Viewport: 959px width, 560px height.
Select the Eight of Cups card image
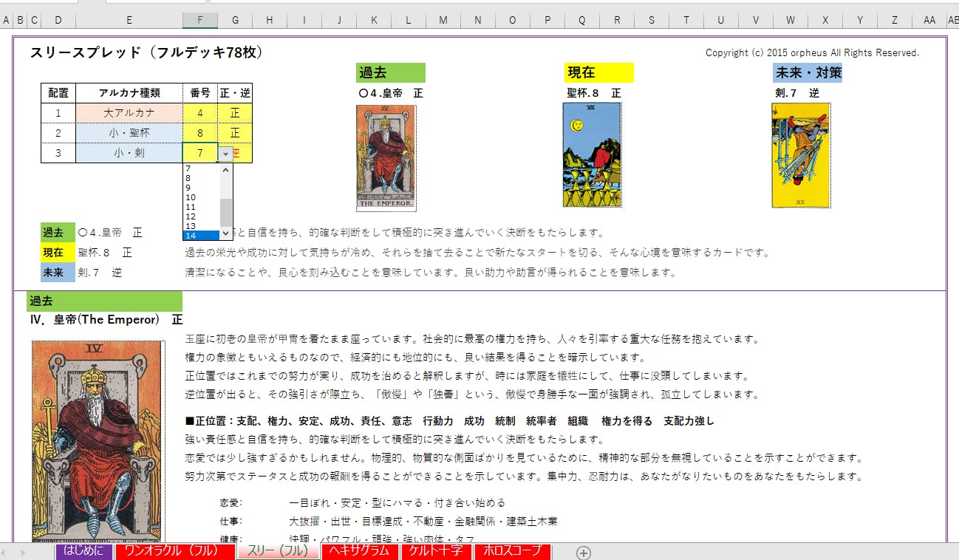[x=592, y=155]
